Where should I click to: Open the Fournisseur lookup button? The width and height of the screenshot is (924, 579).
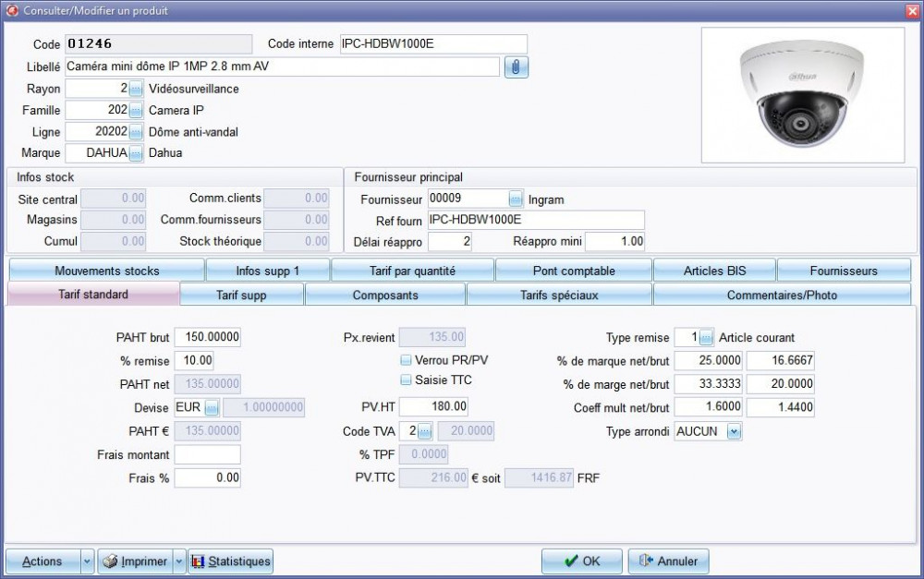point(516,199)
